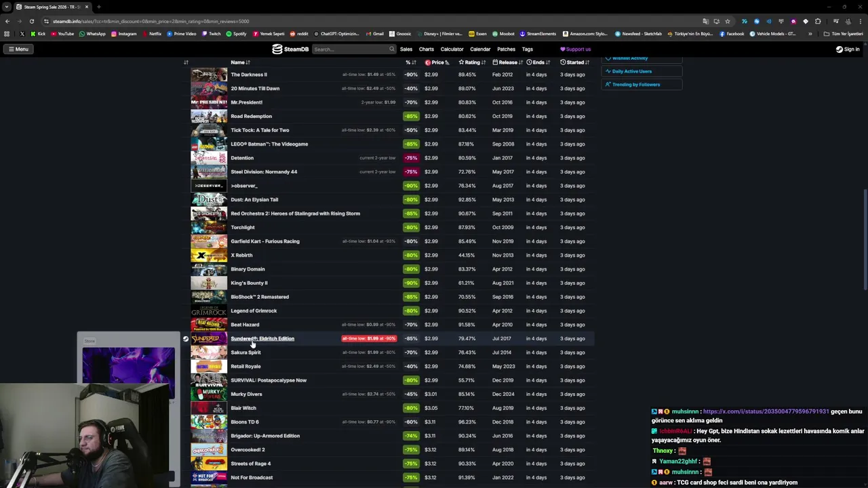Open Bloons TD 6 game link

tap(244, 422)
